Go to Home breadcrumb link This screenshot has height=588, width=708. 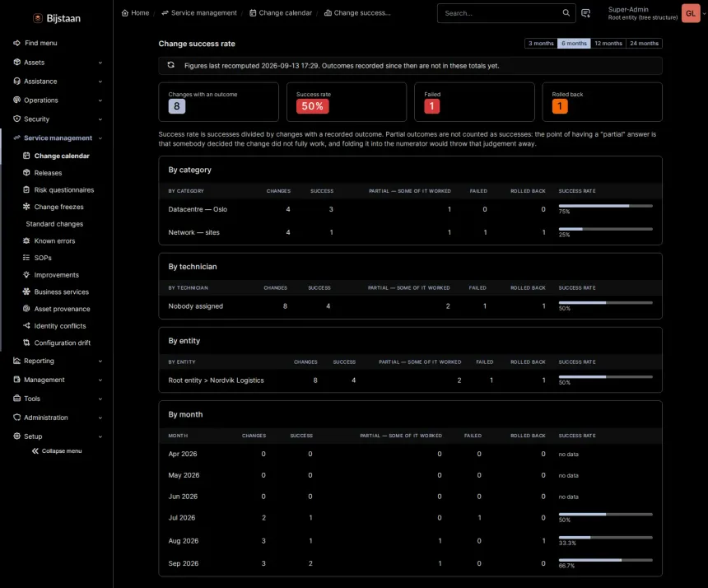point(136,12)
